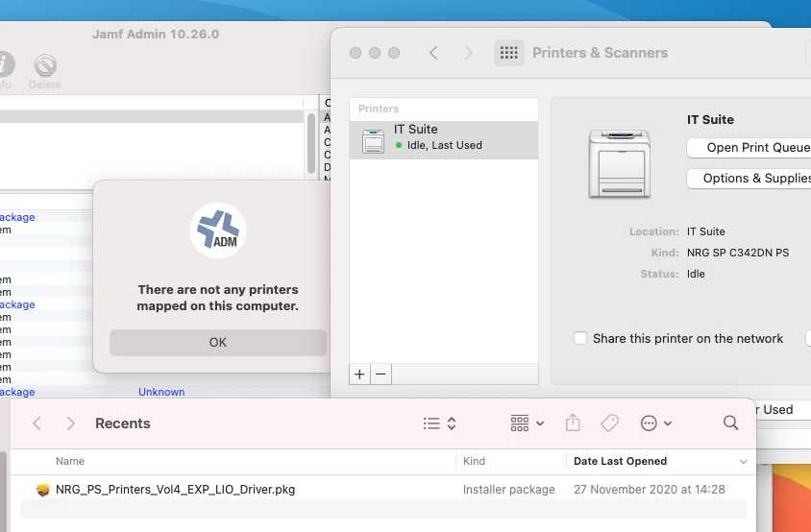
Task: Click the Location value IT Suite
Action: (x=706, y=231)
